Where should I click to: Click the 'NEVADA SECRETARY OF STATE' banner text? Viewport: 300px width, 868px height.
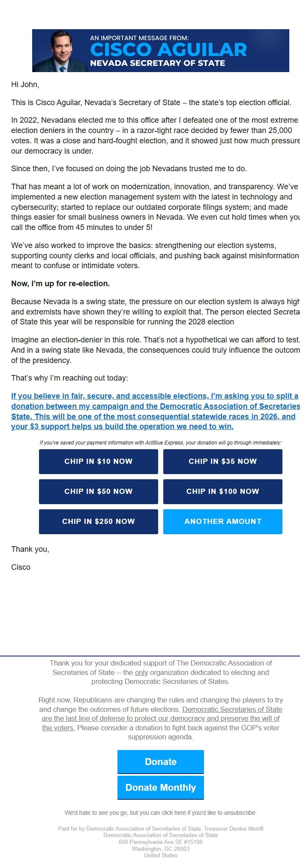coord(159,64)
